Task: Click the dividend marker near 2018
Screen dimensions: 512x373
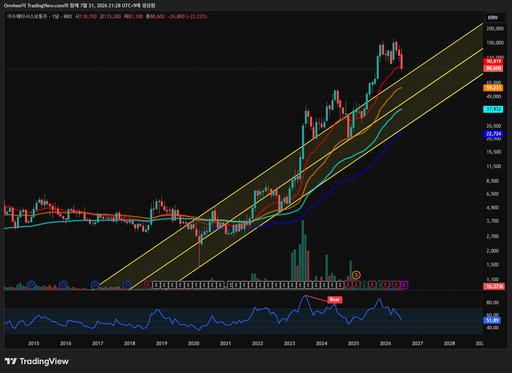Action: [127, 285]
